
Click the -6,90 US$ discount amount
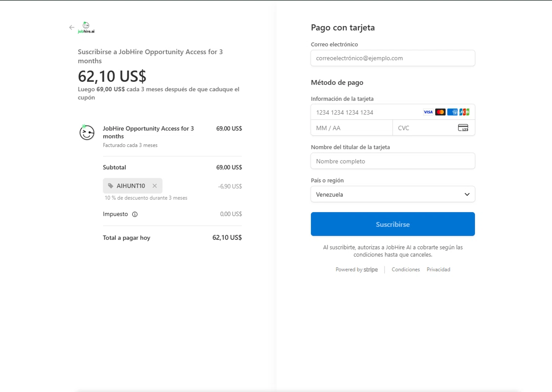(230, 186)
